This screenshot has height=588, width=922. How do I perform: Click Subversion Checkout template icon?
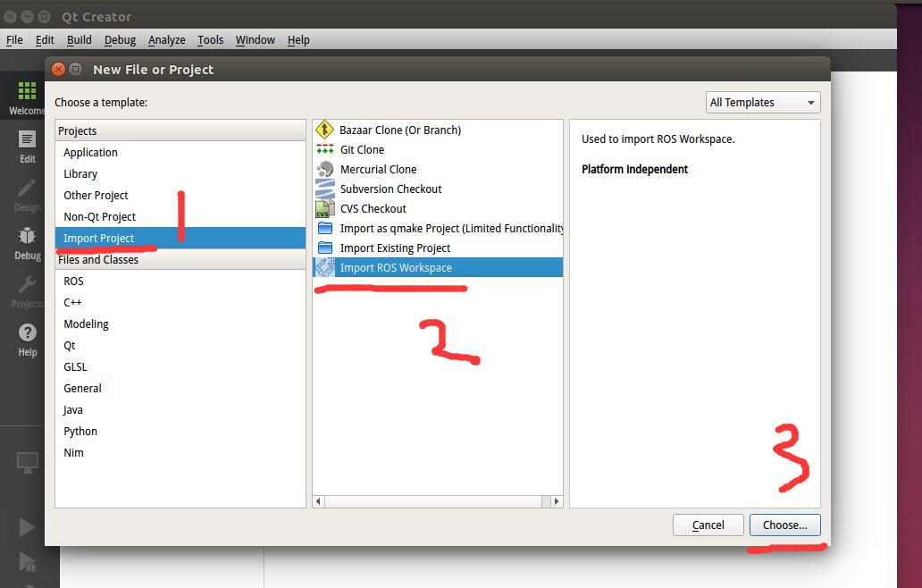pyautogui.click(x=324, y=189)
